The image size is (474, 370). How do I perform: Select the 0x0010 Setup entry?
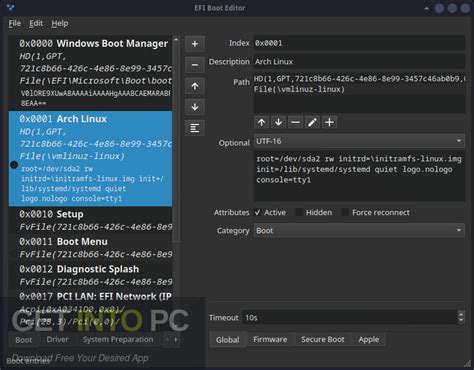[90, 220]
